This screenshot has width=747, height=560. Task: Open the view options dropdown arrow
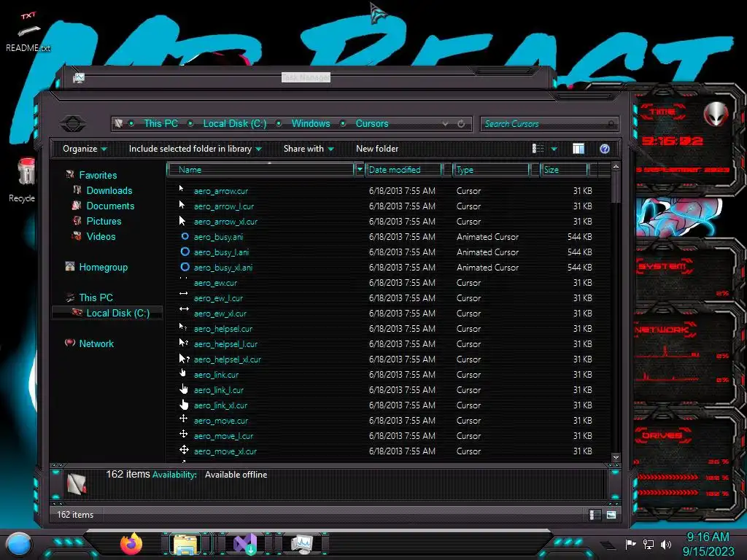pos(554,149)
